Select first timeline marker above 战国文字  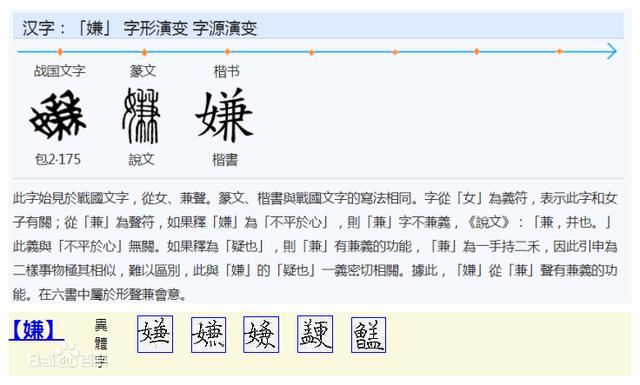(60, 51)
